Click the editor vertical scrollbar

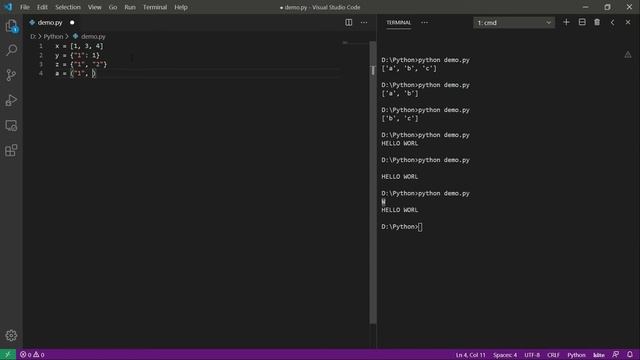tap(373, 182)
